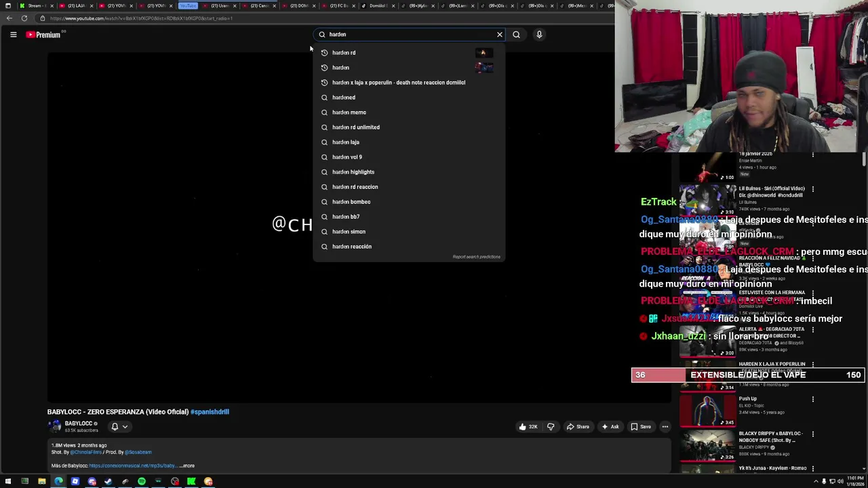The width and height of the screenshot is (868, 488).
Task: Pick the 'harden vol 9' suggestion
Action: 409,157
